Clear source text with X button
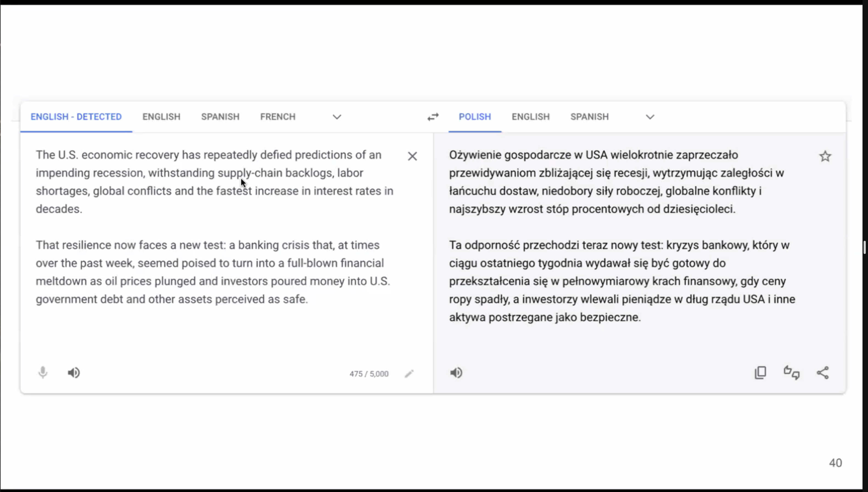Image resolution: width=868 pixels, height=492 pixels. click(412, 156)
